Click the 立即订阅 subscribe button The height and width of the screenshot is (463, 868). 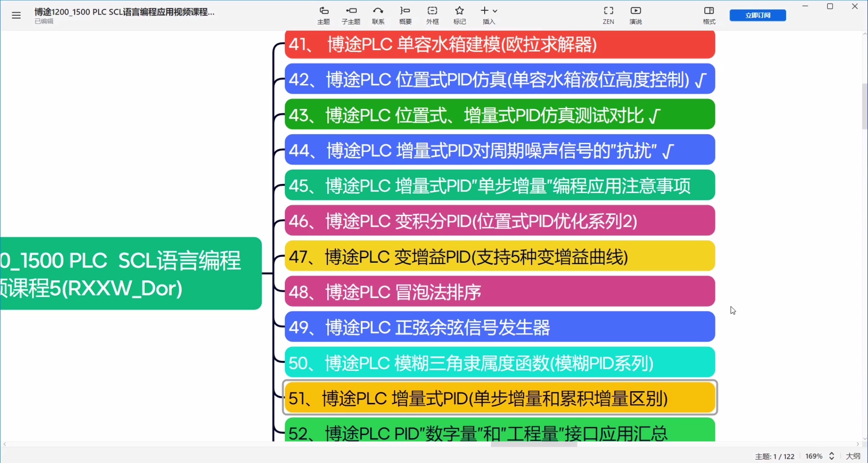point(757,15)
